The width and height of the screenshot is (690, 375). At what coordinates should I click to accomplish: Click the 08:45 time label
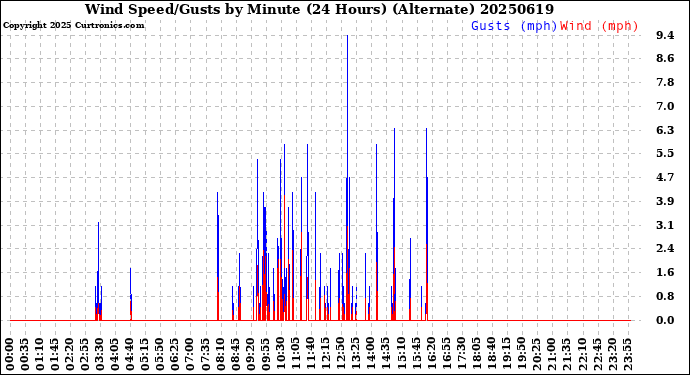tap(235, 355)
